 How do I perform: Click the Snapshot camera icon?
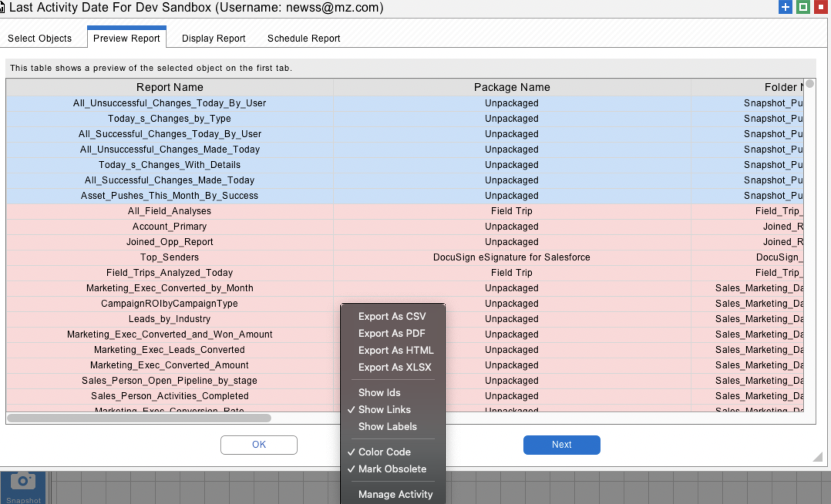coord(23,482)
